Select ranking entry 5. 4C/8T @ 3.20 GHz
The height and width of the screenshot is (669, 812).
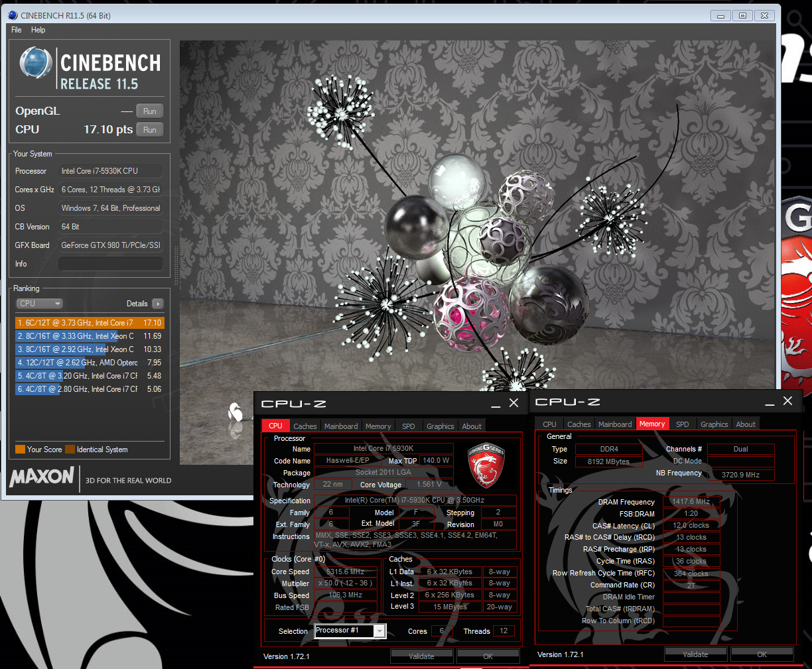(90, 376)
